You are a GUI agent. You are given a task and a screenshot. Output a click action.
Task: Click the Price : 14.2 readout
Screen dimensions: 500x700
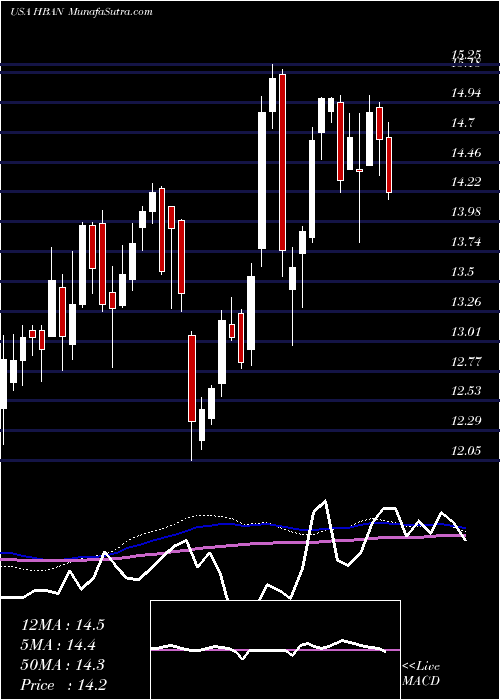(x=63, y=685)
